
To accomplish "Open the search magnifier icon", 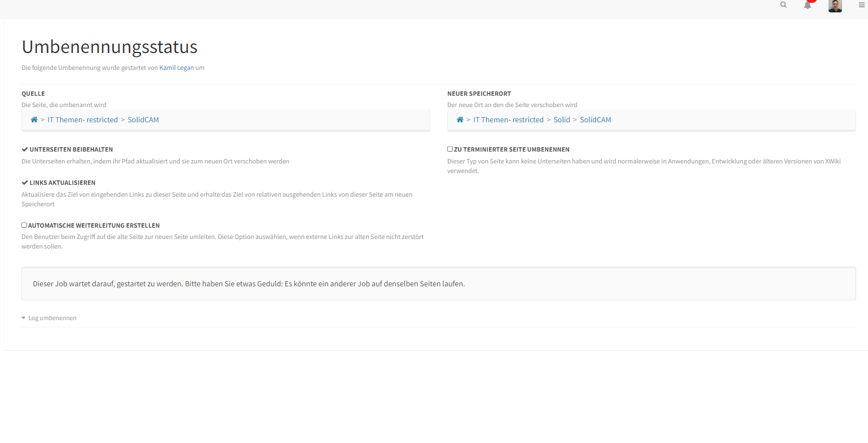I will [x=783, y=5].
